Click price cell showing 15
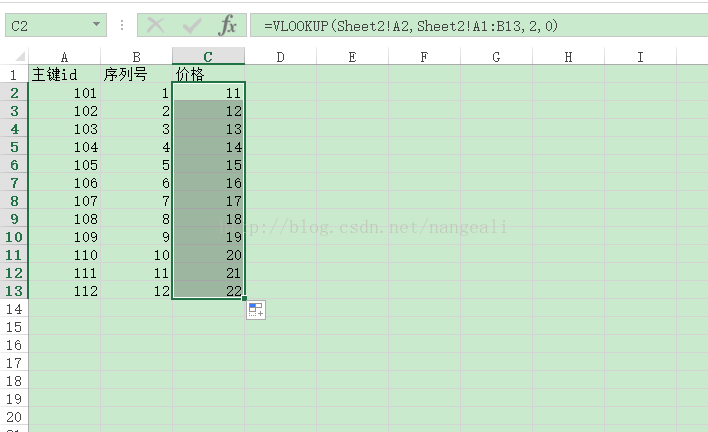The height and width of the screenshot is (432, 708). (x=208, y=165)
